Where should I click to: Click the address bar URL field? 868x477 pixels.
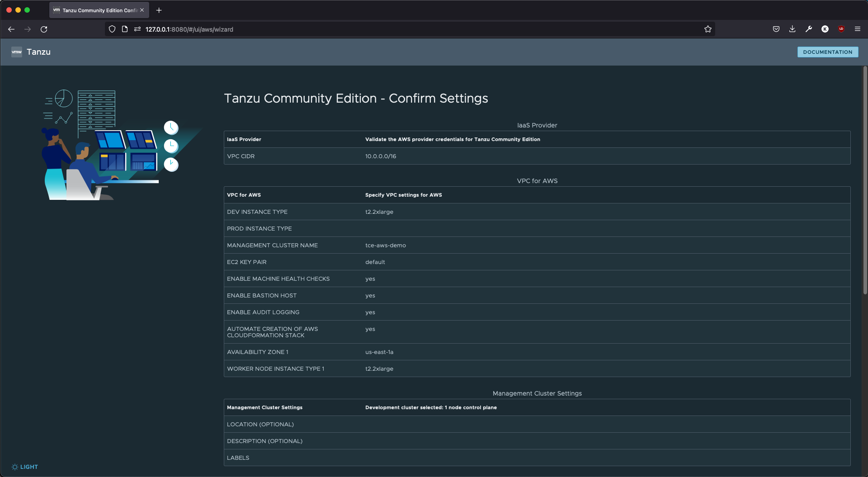pyautogui.click(x=420, y=29)
